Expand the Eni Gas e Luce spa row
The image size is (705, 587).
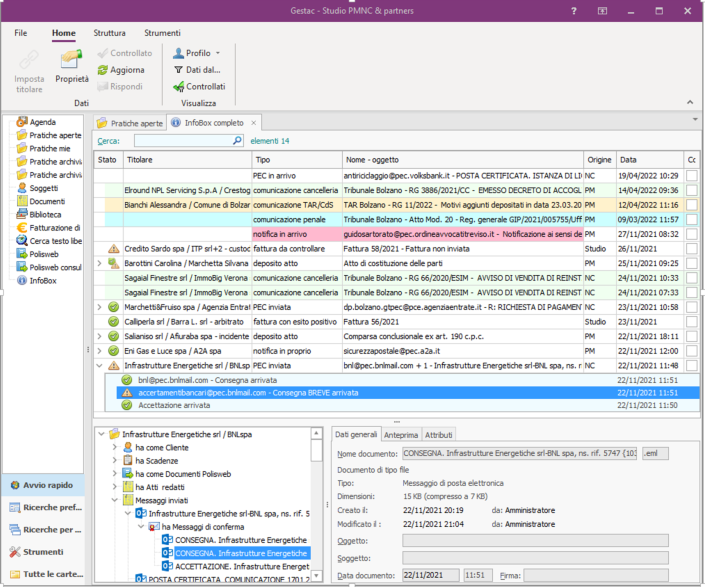pyautogui.click(x=99, y=351)
